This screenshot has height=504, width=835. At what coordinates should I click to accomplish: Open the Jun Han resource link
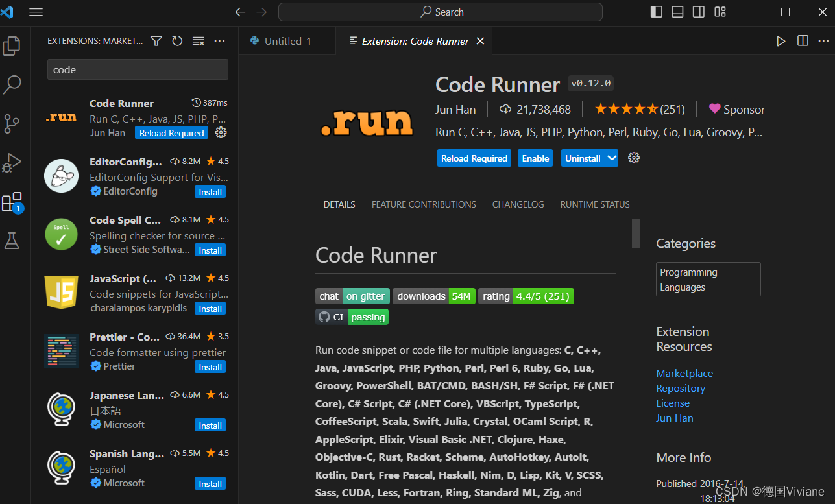[x=675, y=418]
